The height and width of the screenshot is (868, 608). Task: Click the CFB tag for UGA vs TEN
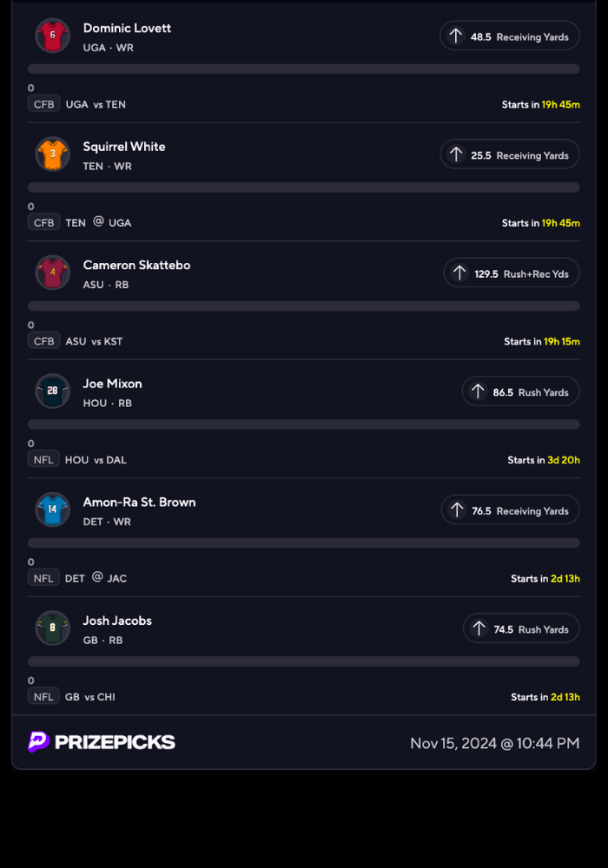pos(43,104)
